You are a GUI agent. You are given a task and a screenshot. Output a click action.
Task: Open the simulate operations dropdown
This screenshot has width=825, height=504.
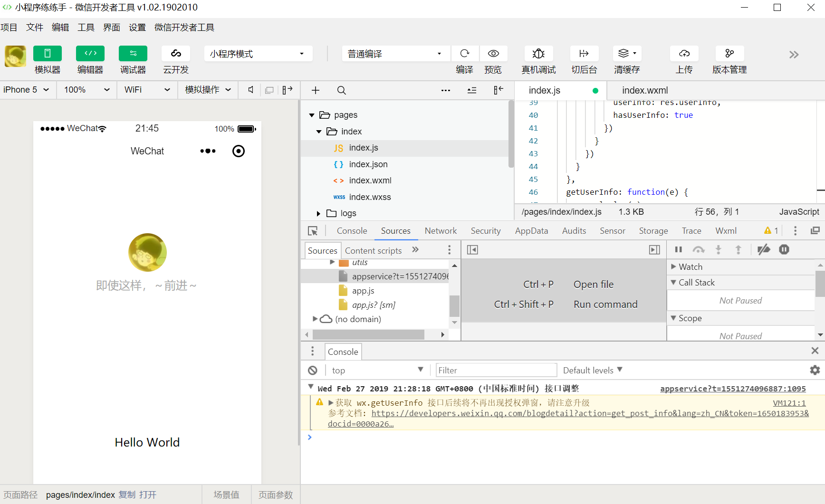tap(208, 90)
